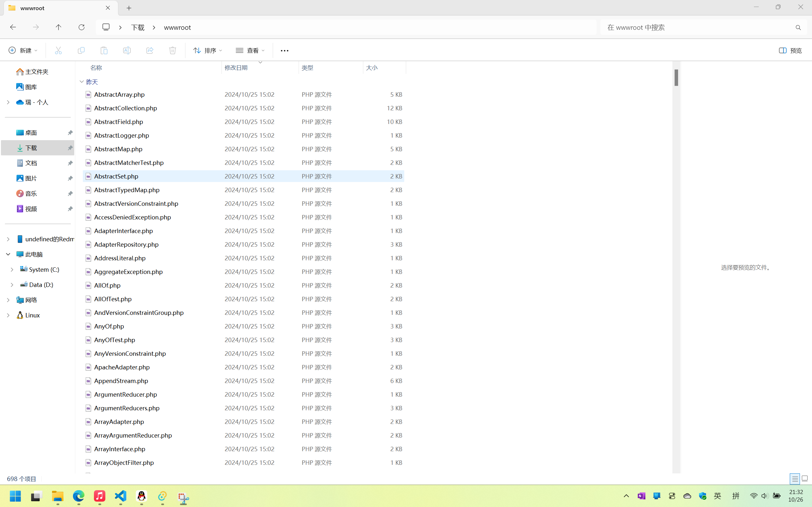Open the 排序 sort dropdown
Image resolution: width=812 pixels, height=507 pixels.
click(207, 50)
